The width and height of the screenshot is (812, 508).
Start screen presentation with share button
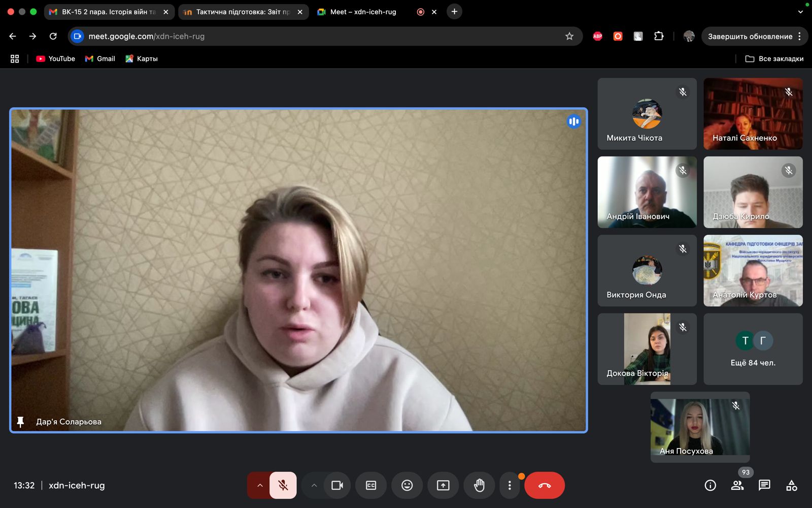coord(443,485)
